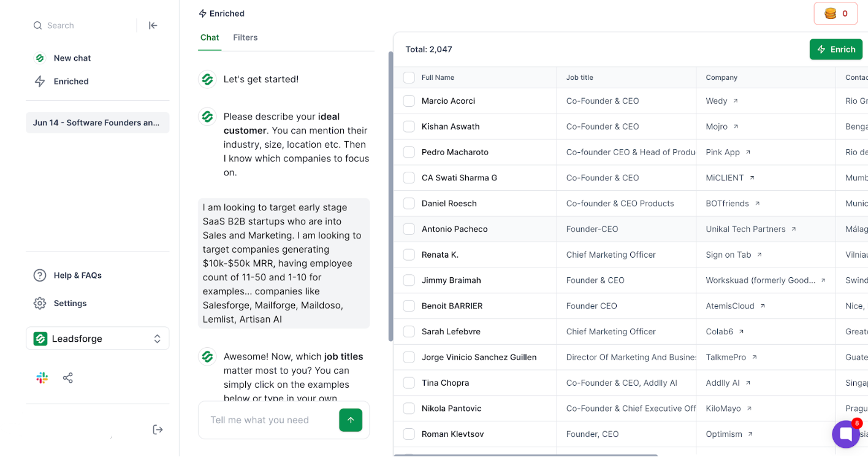Screen dimensions: 868x457
Task: Click the Slack icon
Action: (x=42, y=378)
